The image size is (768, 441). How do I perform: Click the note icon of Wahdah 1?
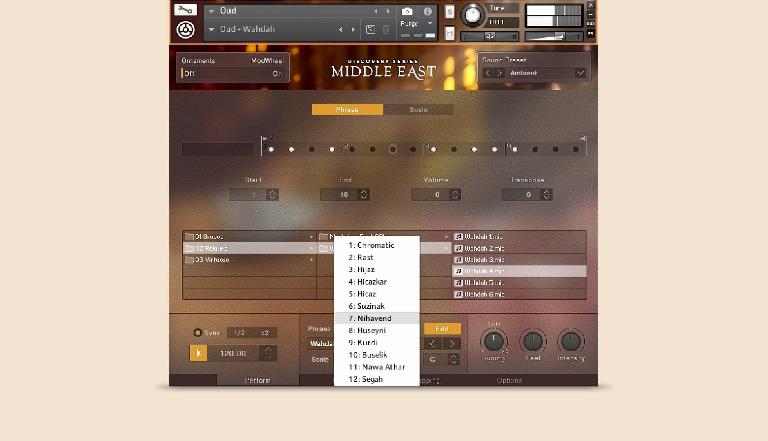pyautogui.click(x=458, y=237)
